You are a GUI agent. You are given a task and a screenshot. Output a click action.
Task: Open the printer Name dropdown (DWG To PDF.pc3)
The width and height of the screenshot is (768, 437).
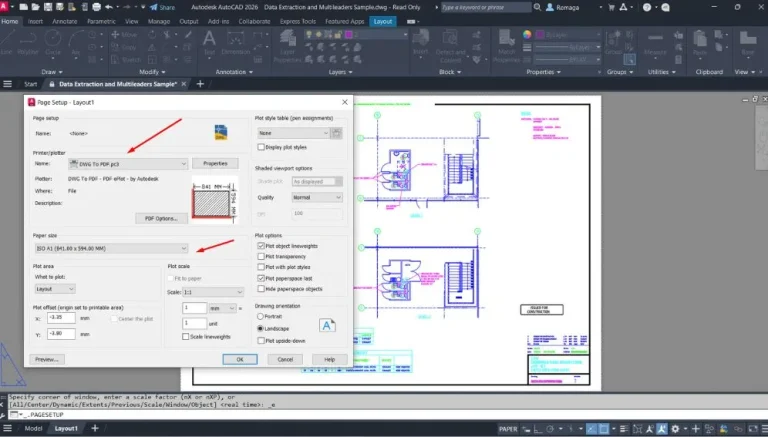click(128, 164)
